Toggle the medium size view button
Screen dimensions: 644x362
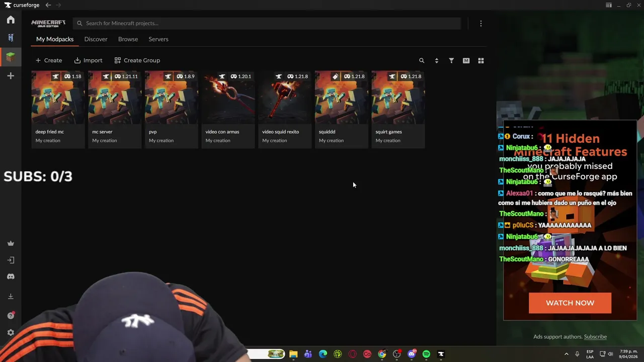pos(466,60)
